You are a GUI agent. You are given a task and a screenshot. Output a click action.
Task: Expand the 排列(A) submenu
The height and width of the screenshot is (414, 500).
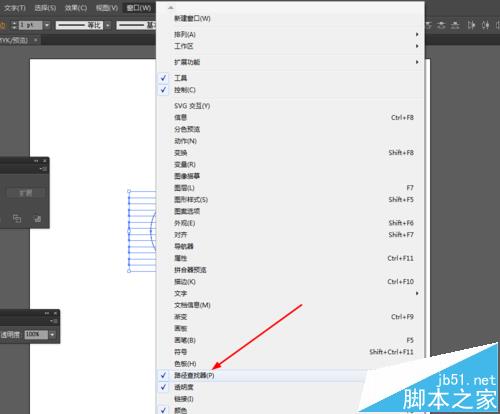tap(290, 34)
